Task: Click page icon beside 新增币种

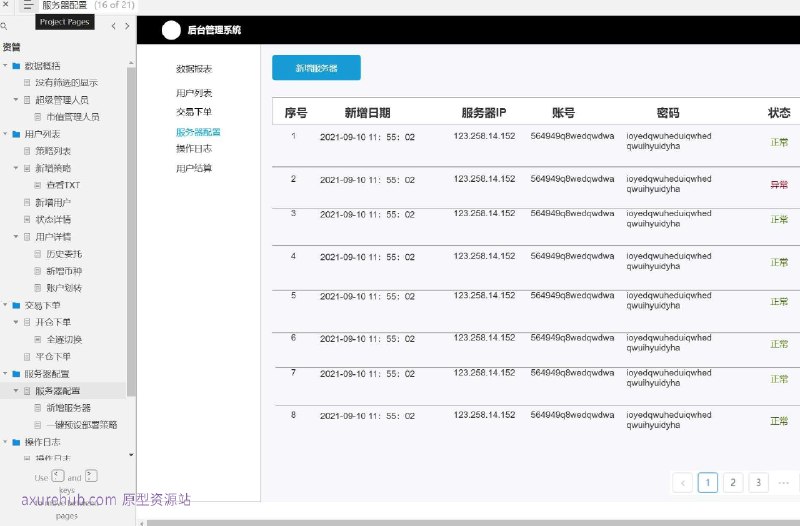Action: 38,271
